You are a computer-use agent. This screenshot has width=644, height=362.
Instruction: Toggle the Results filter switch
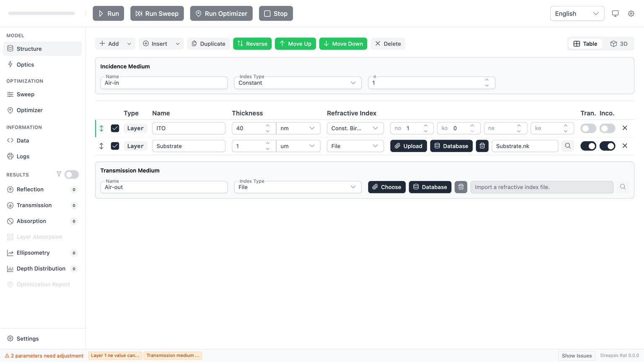(x=72, y=174)
